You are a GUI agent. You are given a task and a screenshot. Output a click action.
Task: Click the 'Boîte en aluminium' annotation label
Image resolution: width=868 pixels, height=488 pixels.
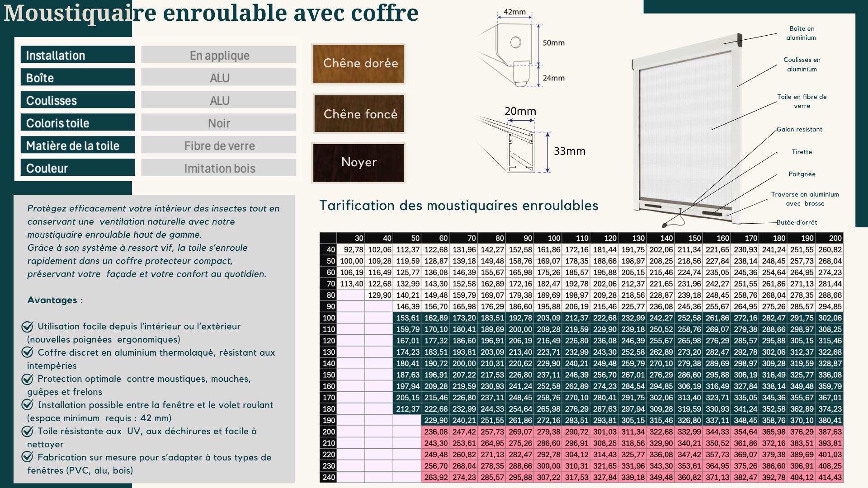pos(801,33)
